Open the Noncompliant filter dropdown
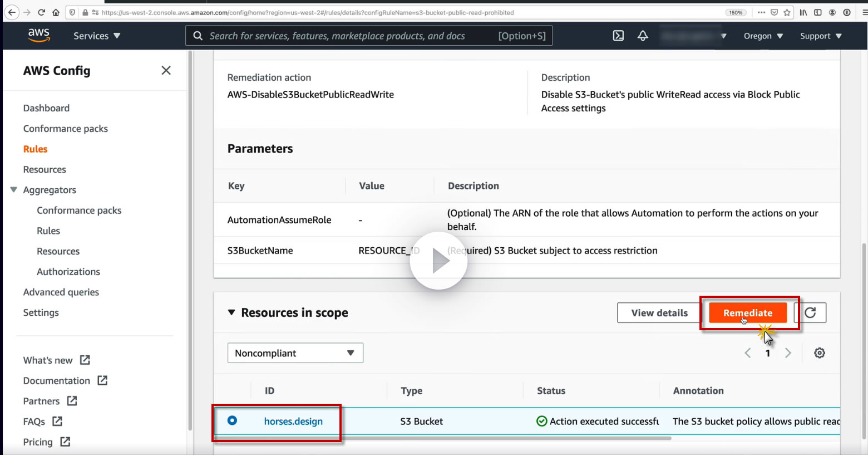 click(295, 353)
